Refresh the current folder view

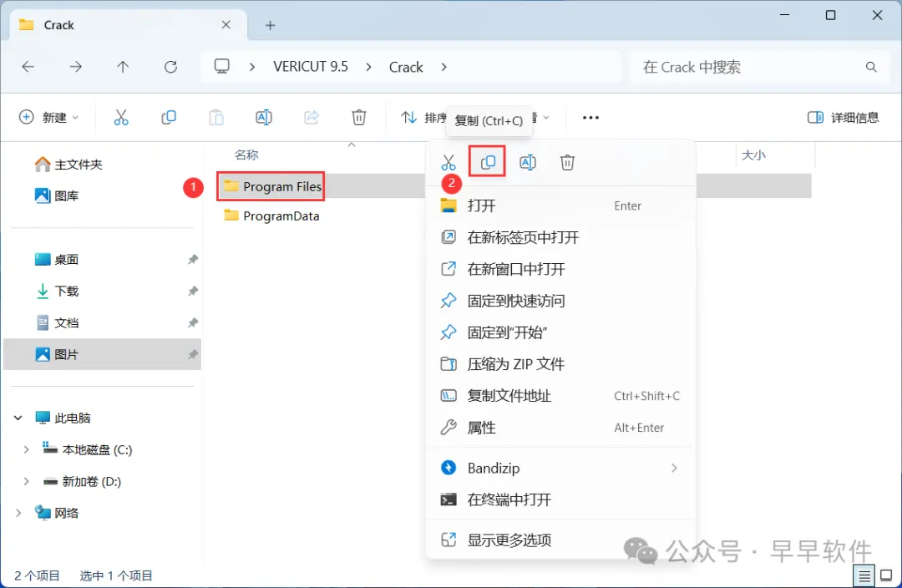pos(171,67)
